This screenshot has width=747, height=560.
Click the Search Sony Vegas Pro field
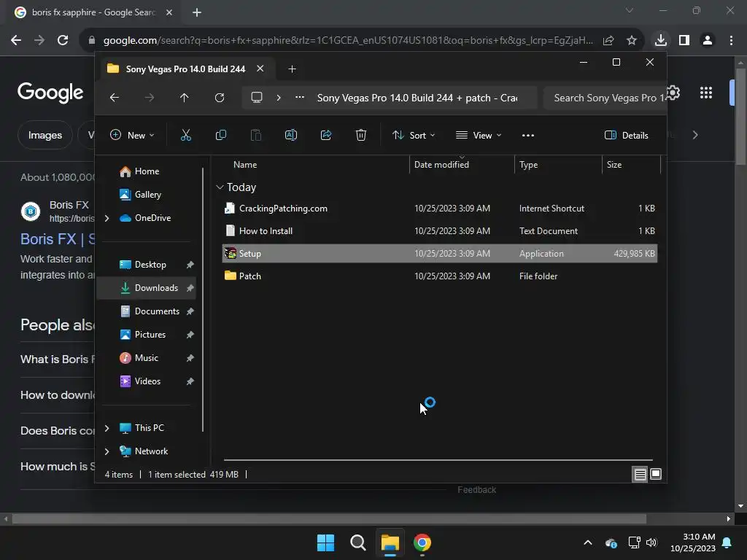tap(605, 98)
